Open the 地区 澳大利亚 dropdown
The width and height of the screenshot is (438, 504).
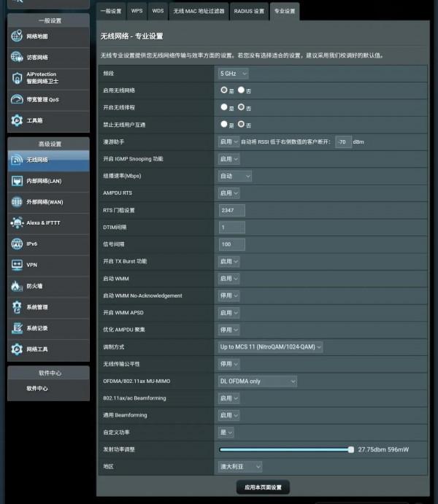(x=240, y=466)
